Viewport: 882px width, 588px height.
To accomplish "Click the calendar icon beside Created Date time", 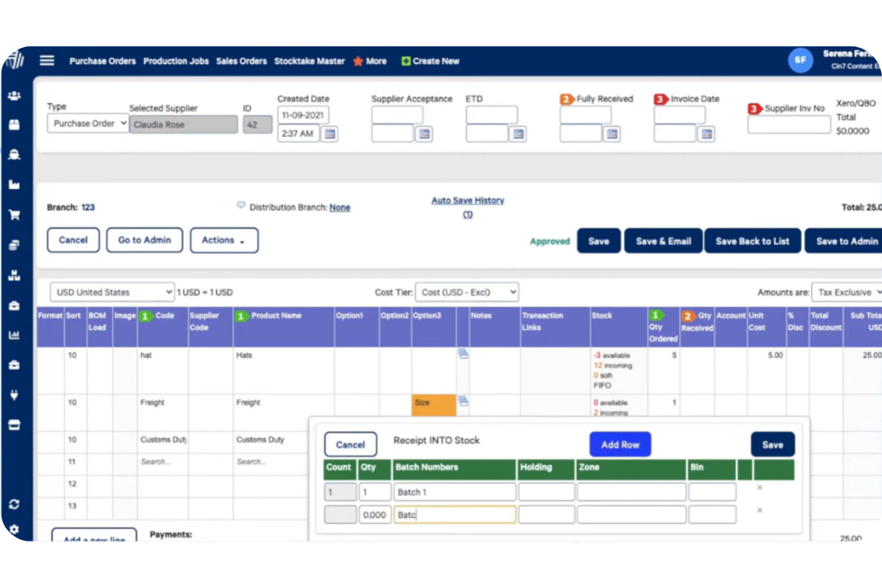I will [x=330, y=133].
